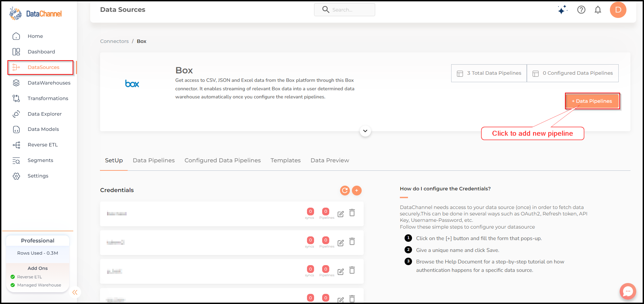Open the notifications bell
644x304 pixels.
click(x=598, y=10)
